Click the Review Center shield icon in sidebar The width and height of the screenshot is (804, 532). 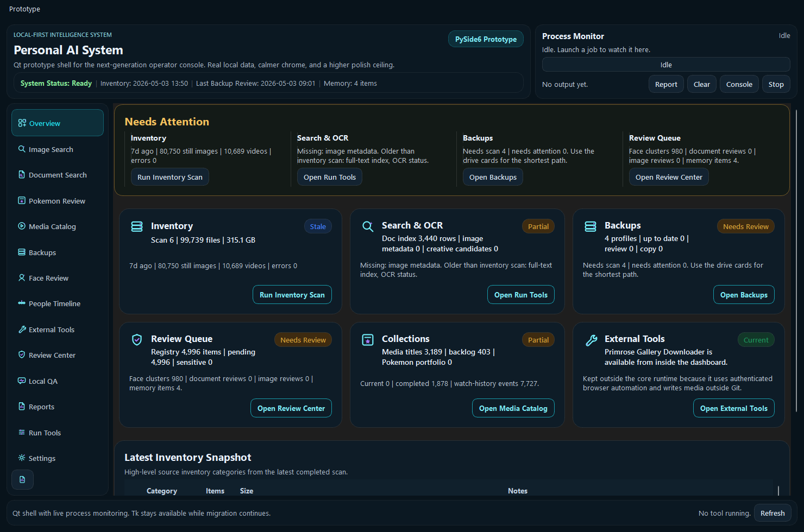pyautogui.click(x=22, y=355)
